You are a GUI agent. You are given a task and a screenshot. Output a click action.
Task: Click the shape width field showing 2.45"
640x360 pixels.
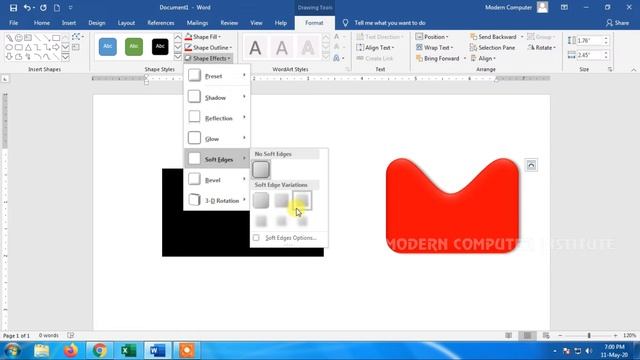point(590,55)
